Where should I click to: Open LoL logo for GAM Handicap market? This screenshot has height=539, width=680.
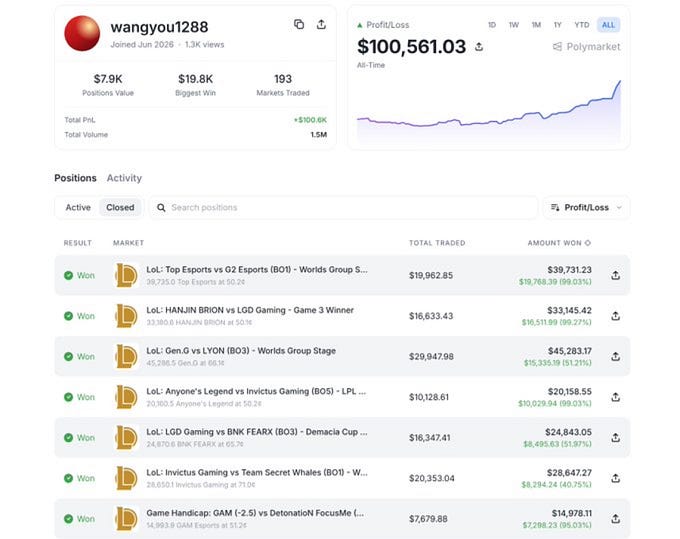coord(126,519)
